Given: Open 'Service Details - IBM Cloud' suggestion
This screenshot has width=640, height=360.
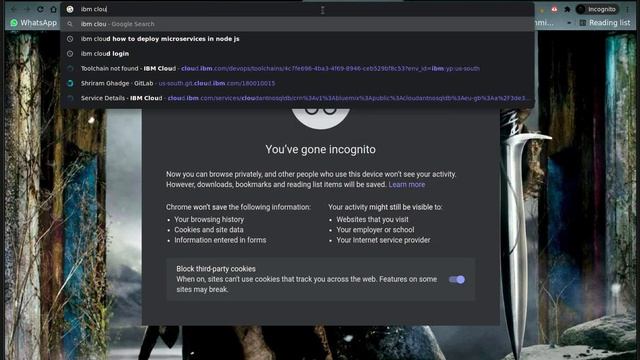Looking at the screenshot, I should pyautogui.click(x=297, y=98).
